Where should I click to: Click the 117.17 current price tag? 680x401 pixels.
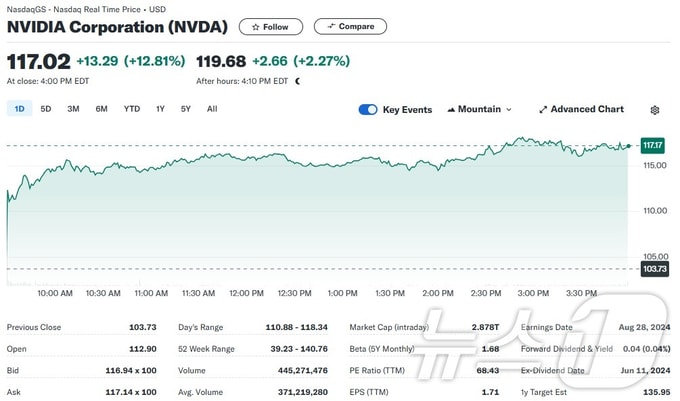(653, 145)
